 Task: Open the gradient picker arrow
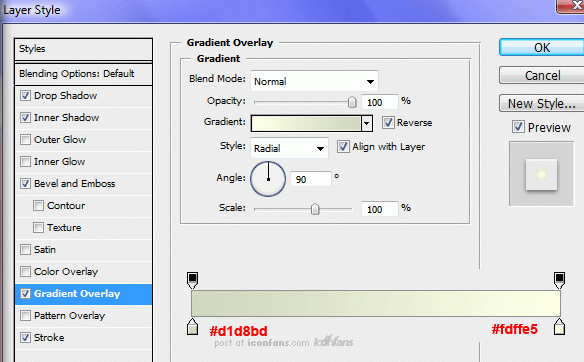point(367,123)
